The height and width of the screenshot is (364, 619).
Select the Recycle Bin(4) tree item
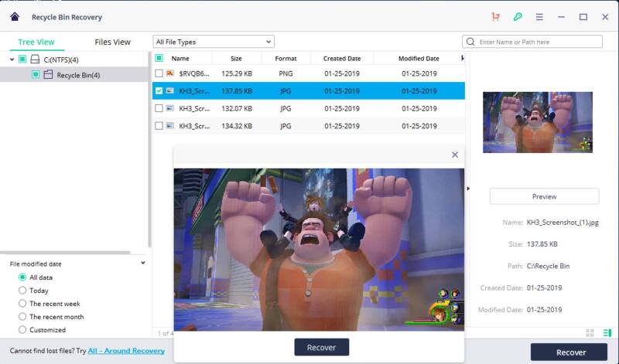click(78, 75)
